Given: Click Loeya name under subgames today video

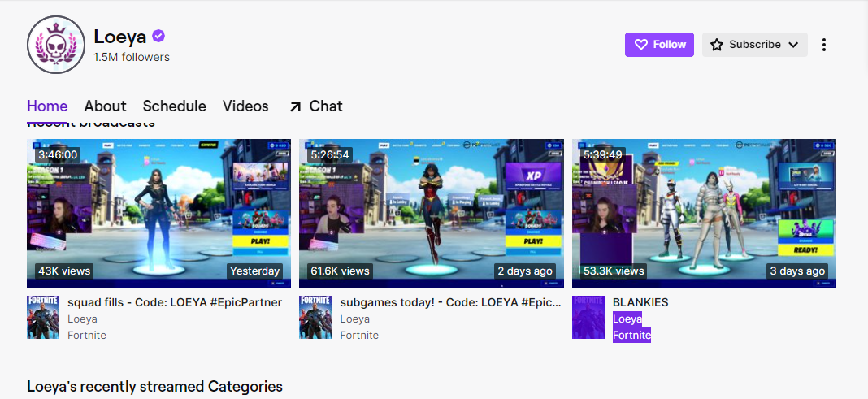Looking at the screenshot, I should [355, 319].
